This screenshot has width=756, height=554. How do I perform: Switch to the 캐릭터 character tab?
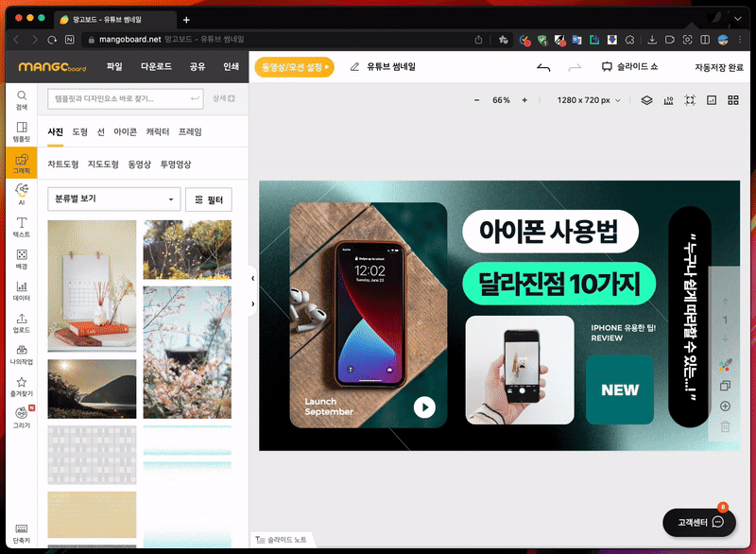point(158,132)
